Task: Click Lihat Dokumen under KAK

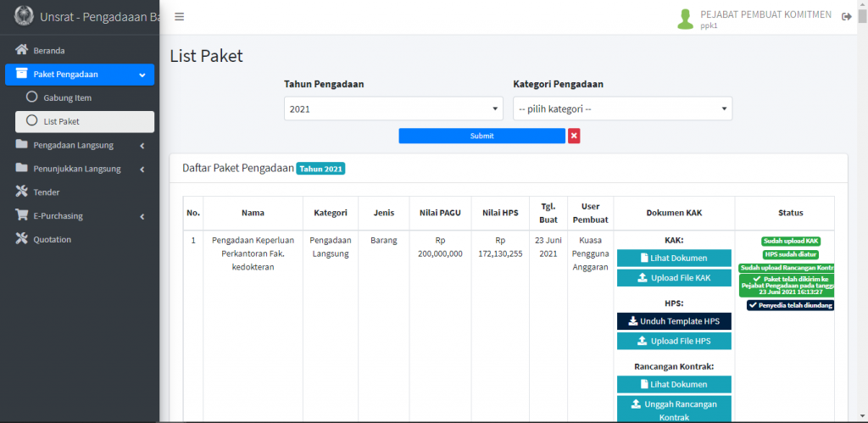Action: (674, 258)
